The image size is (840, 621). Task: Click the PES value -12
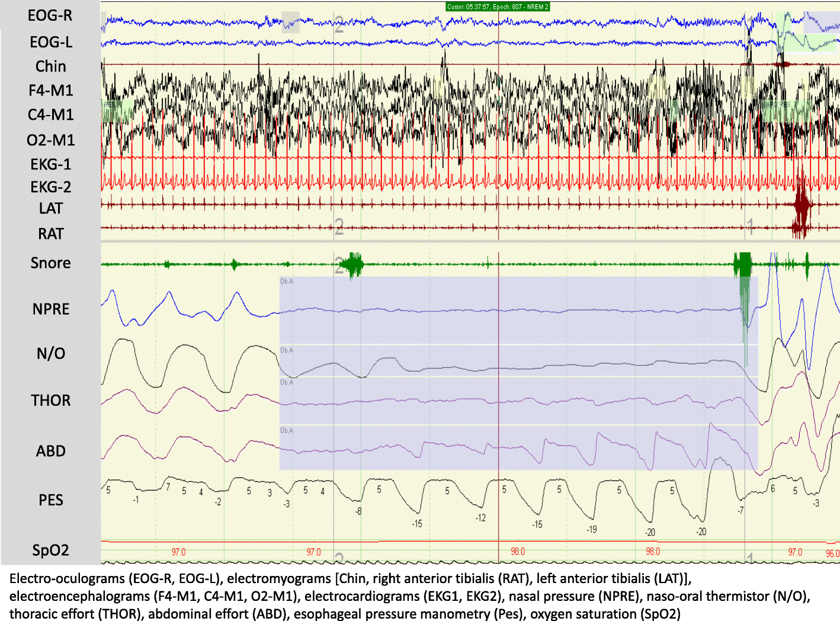(x=480, y=518)
